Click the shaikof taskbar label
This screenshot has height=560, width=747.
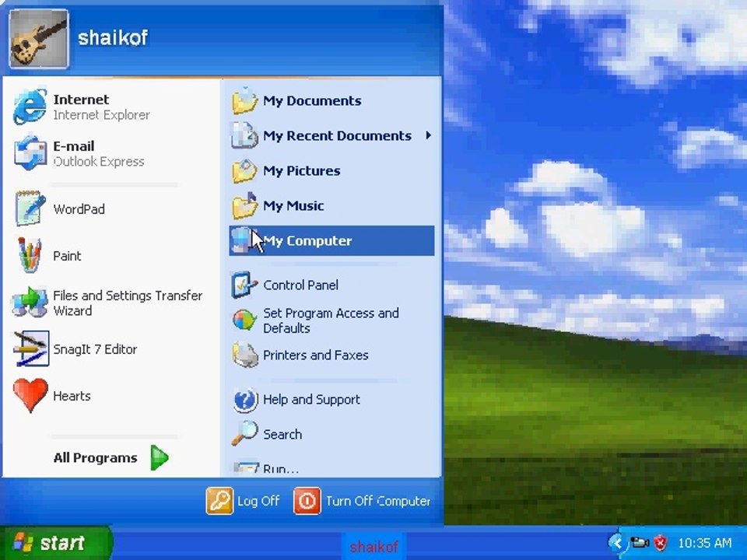(x=374, y=546)
